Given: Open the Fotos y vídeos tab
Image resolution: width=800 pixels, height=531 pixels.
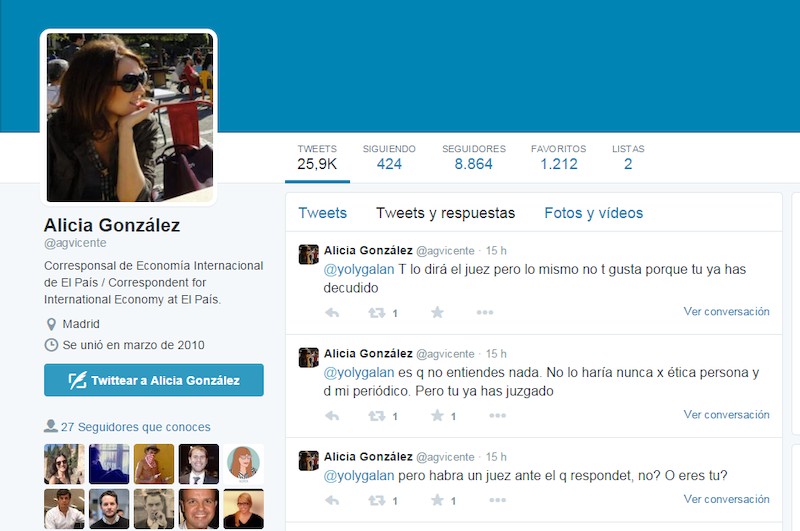Looking at the screenshot, I should pyautogui.click(x=593, y=213).
